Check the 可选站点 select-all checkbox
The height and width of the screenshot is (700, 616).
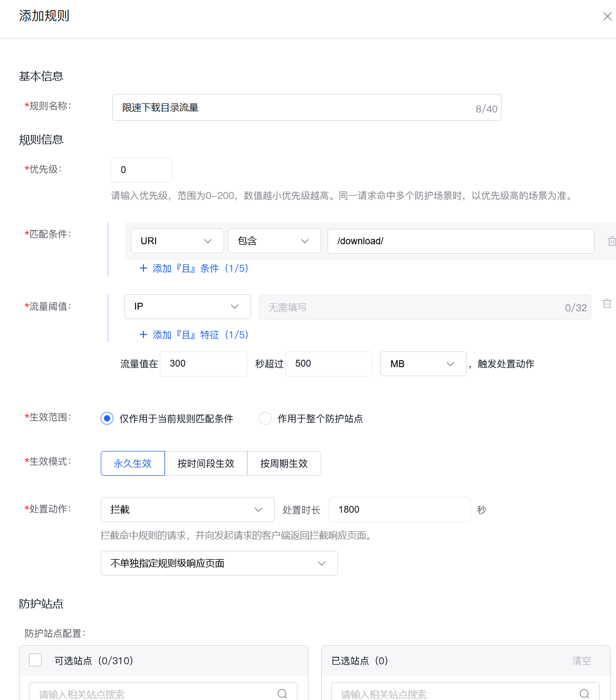click(35, 660)
